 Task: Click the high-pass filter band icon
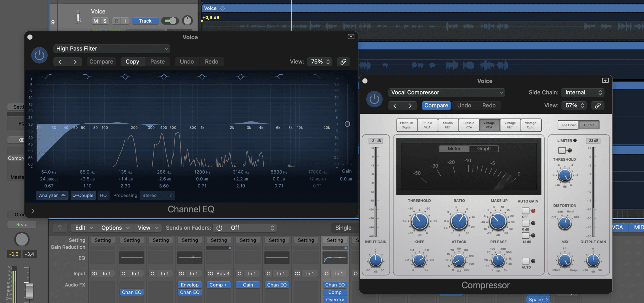[x=48, y=77]
